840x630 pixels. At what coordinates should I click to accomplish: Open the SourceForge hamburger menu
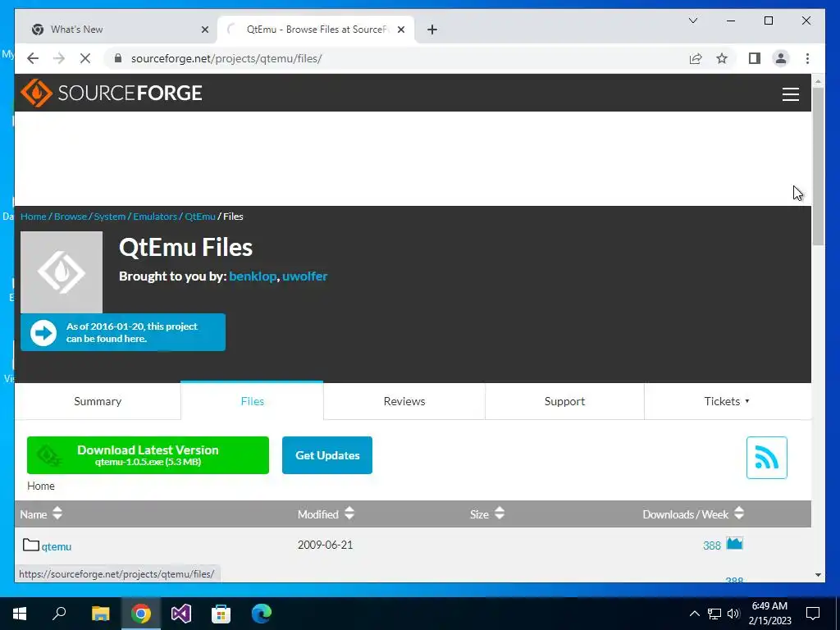(790, 94)
